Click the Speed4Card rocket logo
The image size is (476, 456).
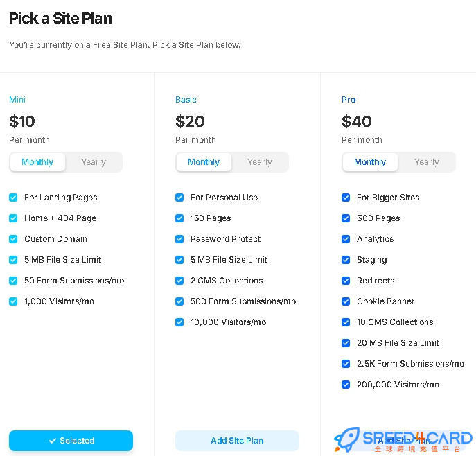tap(346, 439)
